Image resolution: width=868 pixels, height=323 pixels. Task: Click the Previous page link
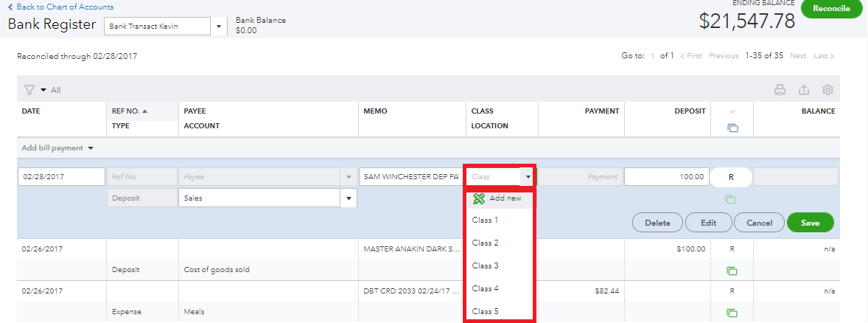coord(724,56)
